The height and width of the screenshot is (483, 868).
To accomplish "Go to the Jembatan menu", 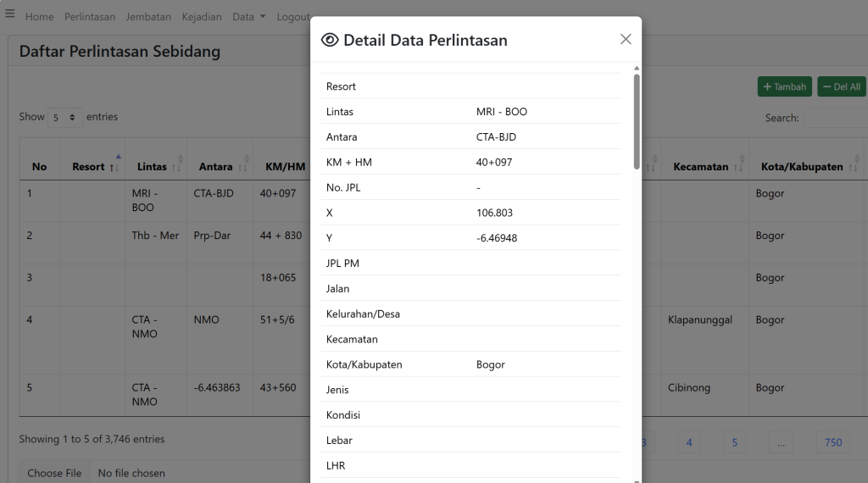I will pyautogui.click(x=148, y=17).
